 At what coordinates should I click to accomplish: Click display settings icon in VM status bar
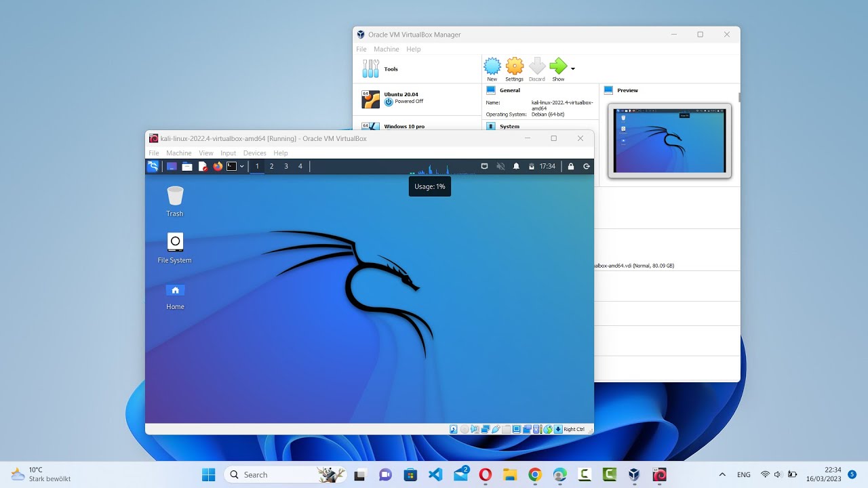coord(517,429)
